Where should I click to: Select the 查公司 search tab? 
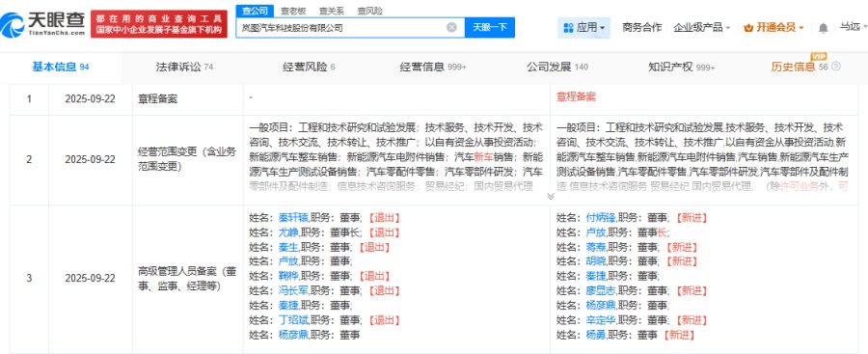point(256,11)
